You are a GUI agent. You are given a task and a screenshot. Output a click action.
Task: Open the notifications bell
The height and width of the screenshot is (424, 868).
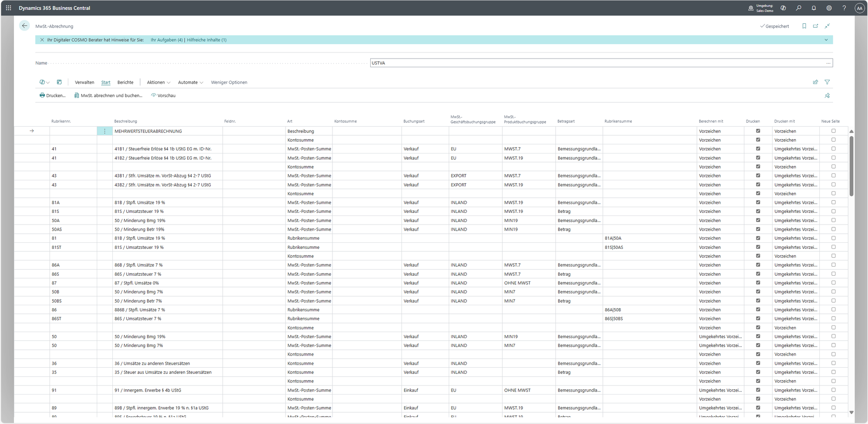coord(814,8)
